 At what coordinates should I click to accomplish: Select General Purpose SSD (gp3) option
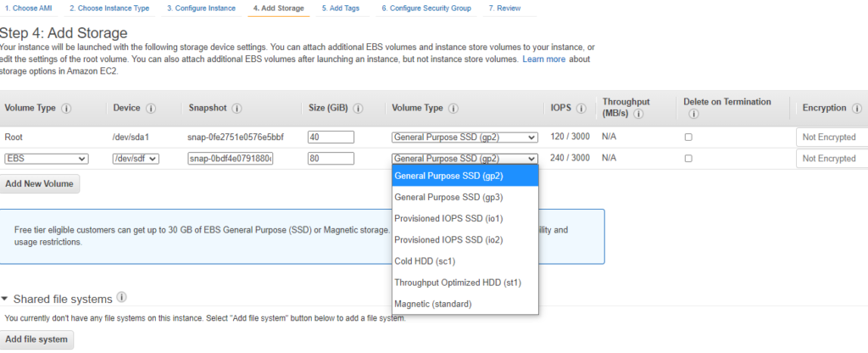click(465, 197)
